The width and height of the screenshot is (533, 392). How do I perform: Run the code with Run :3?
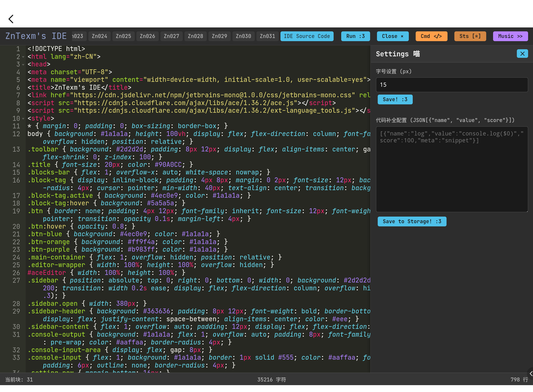pyautogui.click(x=355, y=36)
